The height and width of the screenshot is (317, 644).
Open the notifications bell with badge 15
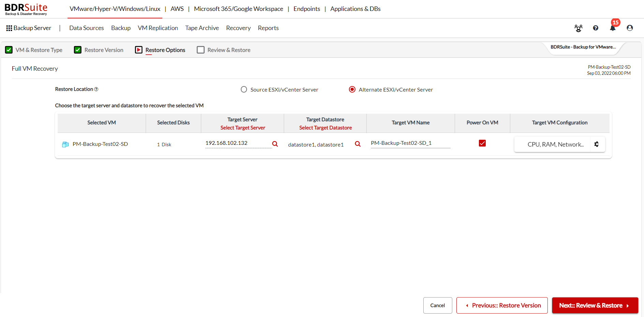point(613,27)
